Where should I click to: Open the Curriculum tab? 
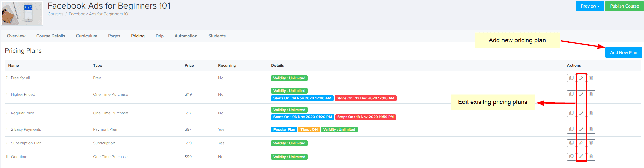pyautogui.click(x=86, y=36)
